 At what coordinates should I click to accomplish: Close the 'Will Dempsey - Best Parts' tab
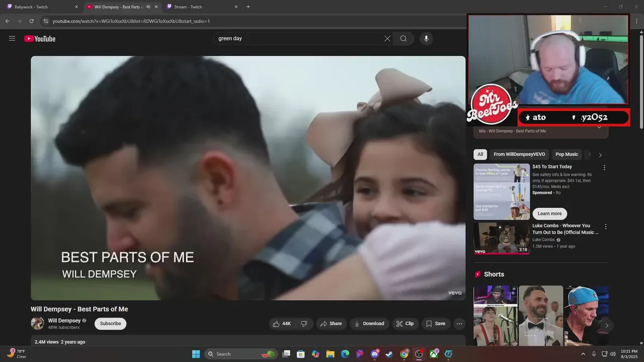click(x=156, y=7)
